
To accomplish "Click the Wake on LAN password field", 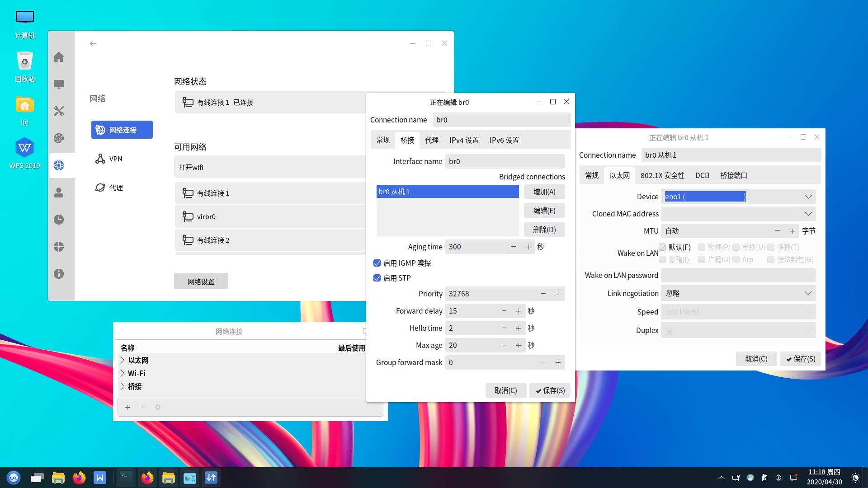I will pos(738,275).
